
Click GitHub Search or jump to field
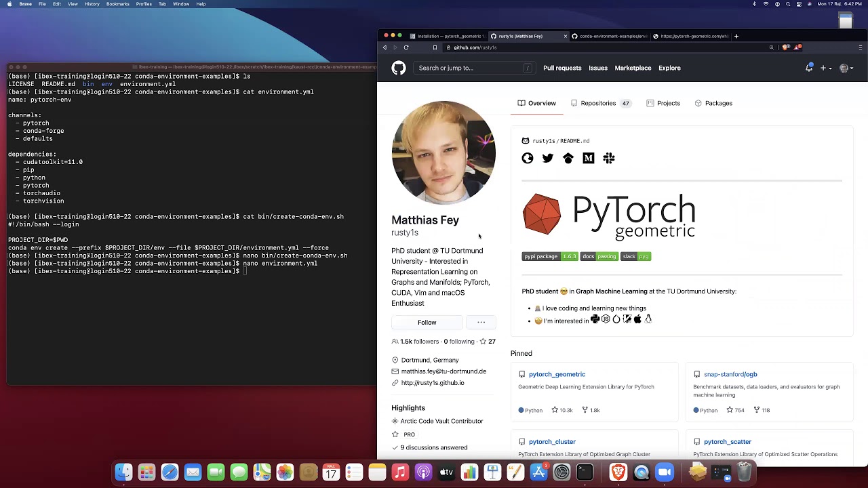click(x=474, y=68)
